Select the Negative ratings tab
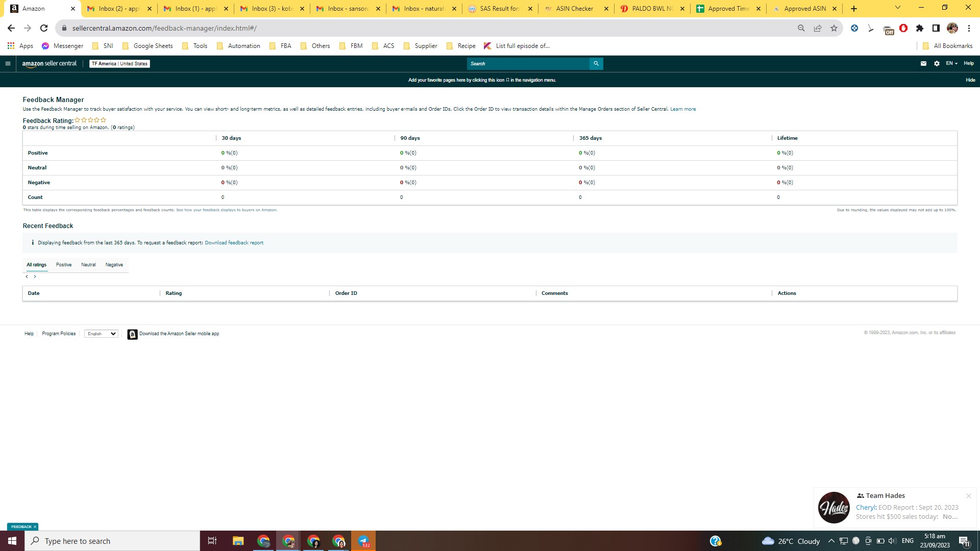Viewport: 980px width, 551px height. tap(114, 265)
